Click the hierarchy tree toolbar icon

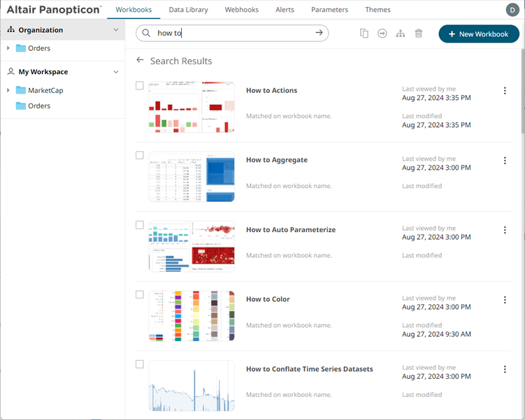pyautogui.click(x=401, y=34)
